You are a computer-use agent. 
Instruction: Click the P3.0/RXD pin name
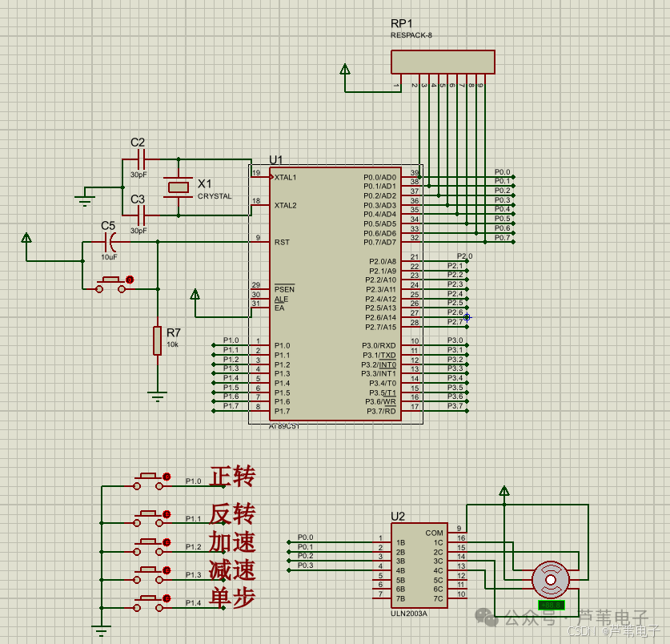click(x=379, y=345)
